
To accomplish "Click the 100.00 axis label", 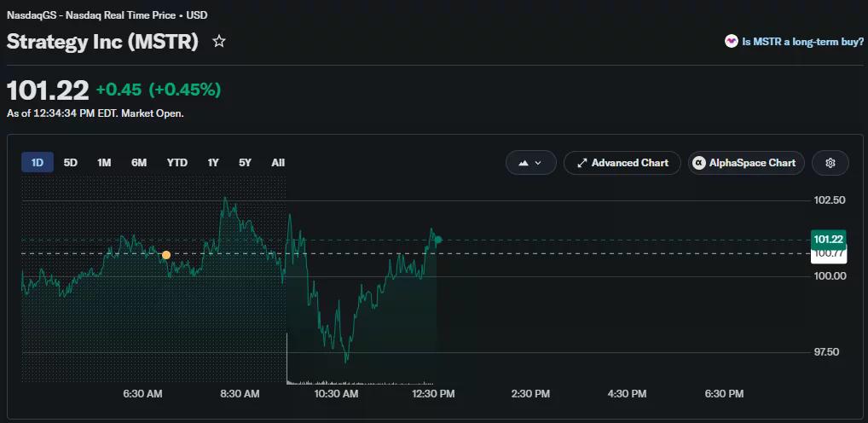I will (828, 275).
